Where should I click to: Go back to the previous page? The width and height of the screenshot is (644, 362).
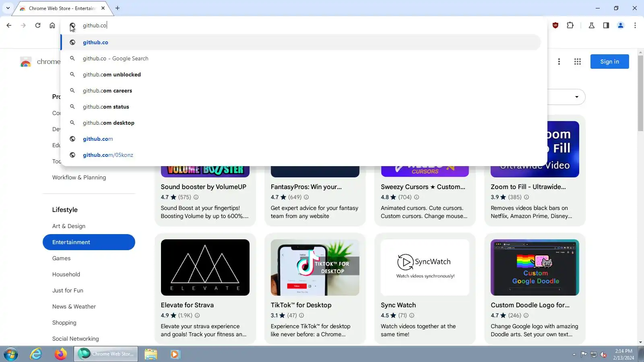click(9, 25)
